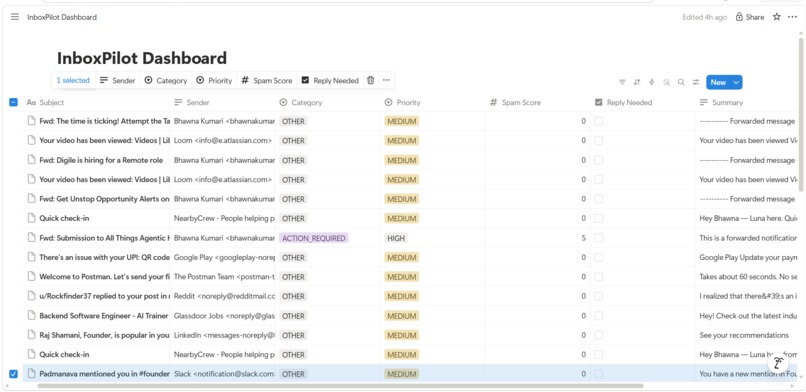Image resolution: width=806 pixels, height=392 pixels.
Task: Open Fwd: Submission to All Things Agentic entry
Action: coord(104,238)
